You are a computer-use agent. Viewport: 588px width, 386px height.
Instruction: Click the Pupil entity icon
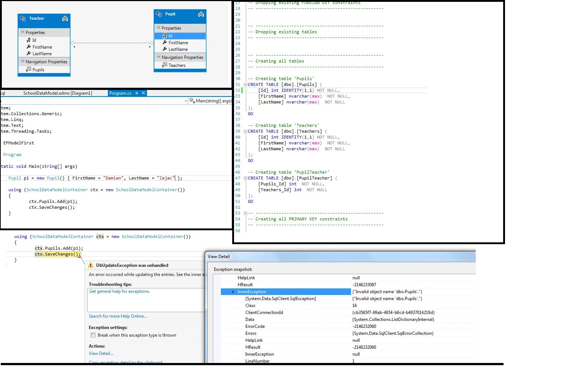coord(159,14)
